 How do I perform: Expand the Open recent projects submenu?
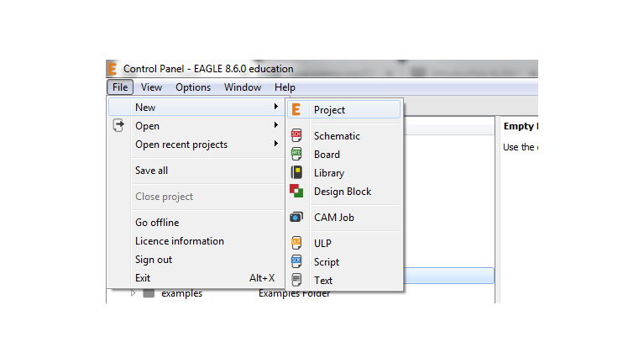pyautogui.click(x=275, y=145)
